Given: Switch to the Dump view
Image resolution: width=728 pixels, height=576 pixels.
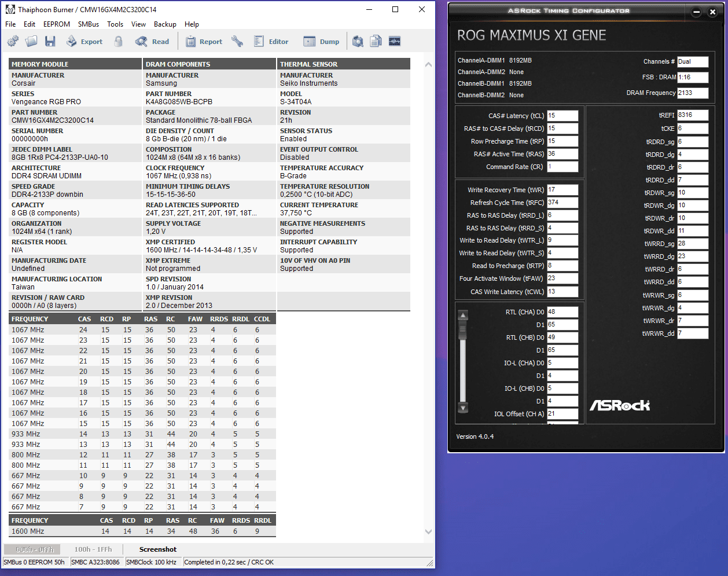Looking at the screenshot, I should coord(322,41).
